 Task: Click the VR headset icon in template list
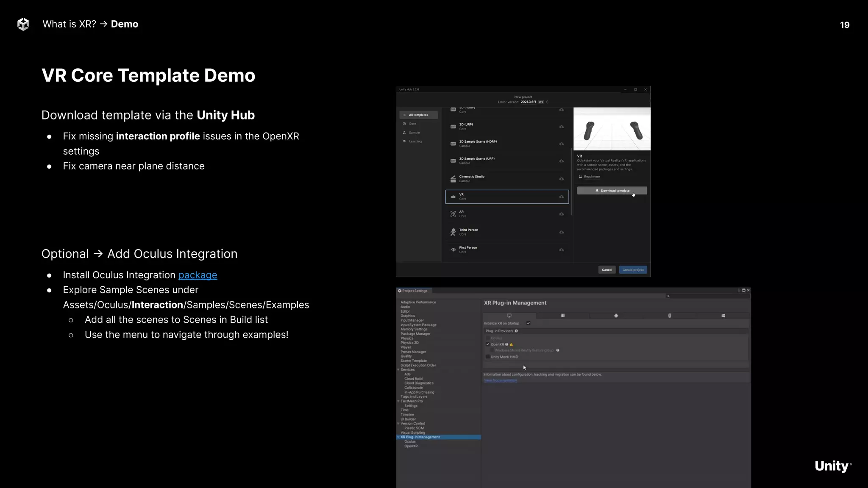coord(453,197)
